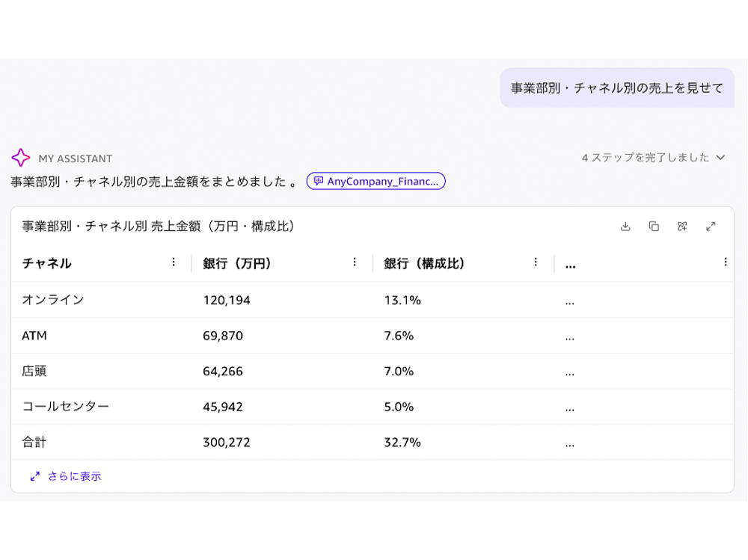Screen dimensions: 748x560
Task: Open the チャネル column options menu
Action: [174, 262]
